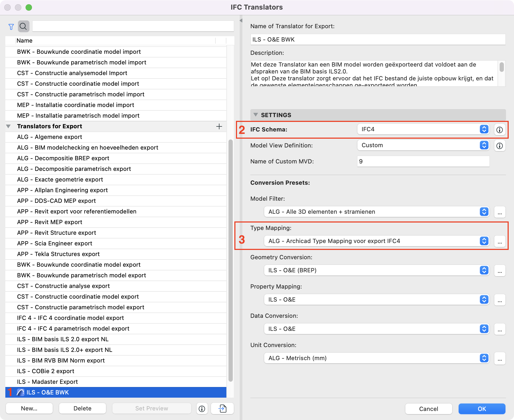This screenshot has width=514, height=420.
Task: Select APP - DDS-CAD MEP export
Action: click(x=116, y=201)
